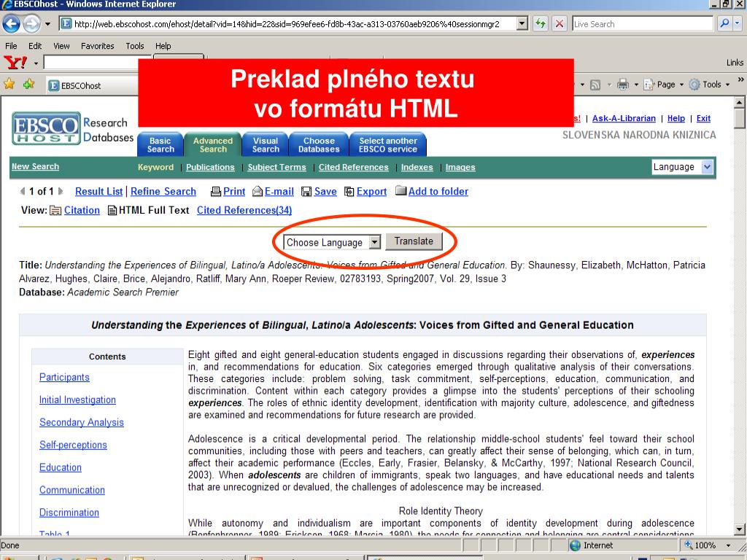
Task: Click the Ask-A-Librarian link
Action: point(624,119)
